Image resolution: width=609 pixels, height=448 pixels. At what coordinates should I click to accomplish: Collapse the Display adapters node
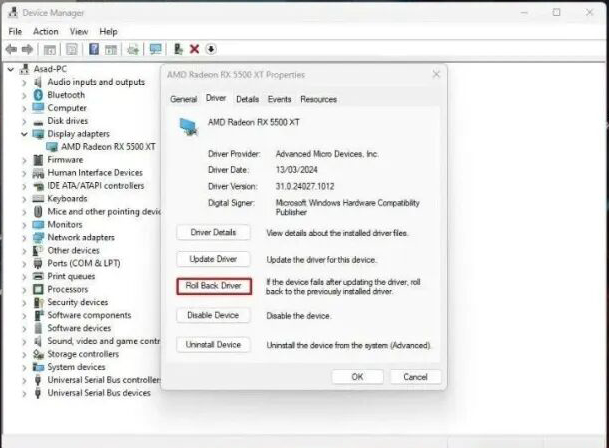click(24, 134)
